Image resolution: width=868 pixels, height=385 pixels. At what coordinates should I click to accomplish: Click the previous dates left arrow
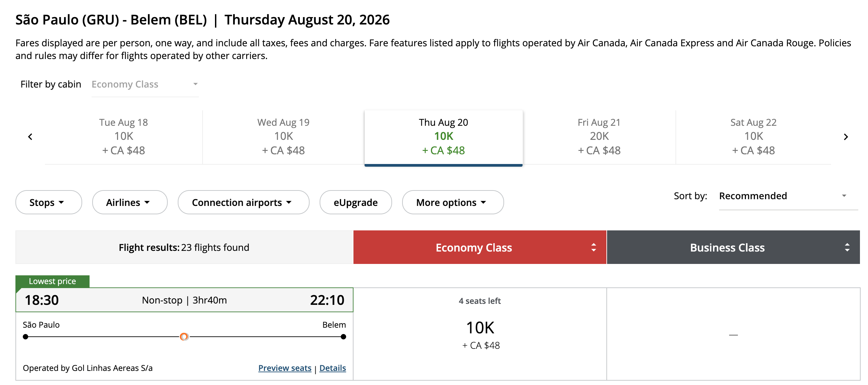30,137
